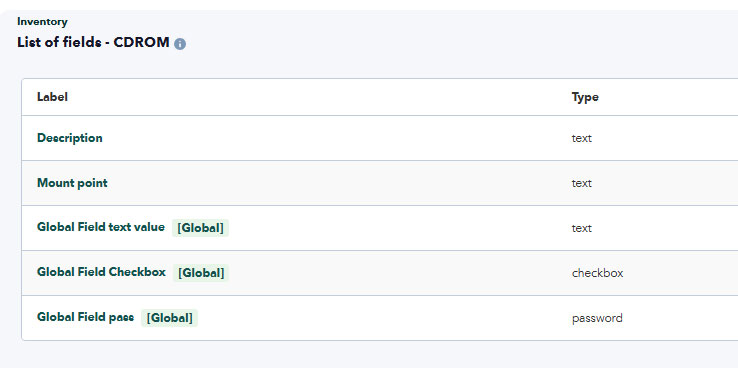Screen dimensions: 738x368
Task: Open the Mount point field link
Action: [x=72, y=183]
